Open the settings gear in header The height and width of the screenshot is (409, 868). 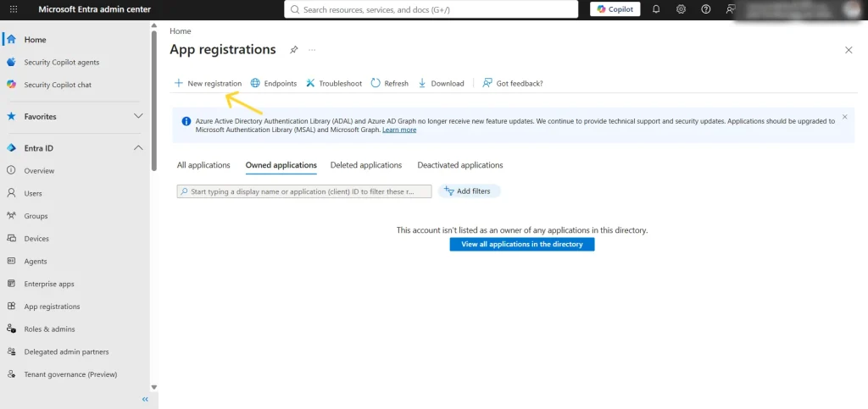coord(682,9)
